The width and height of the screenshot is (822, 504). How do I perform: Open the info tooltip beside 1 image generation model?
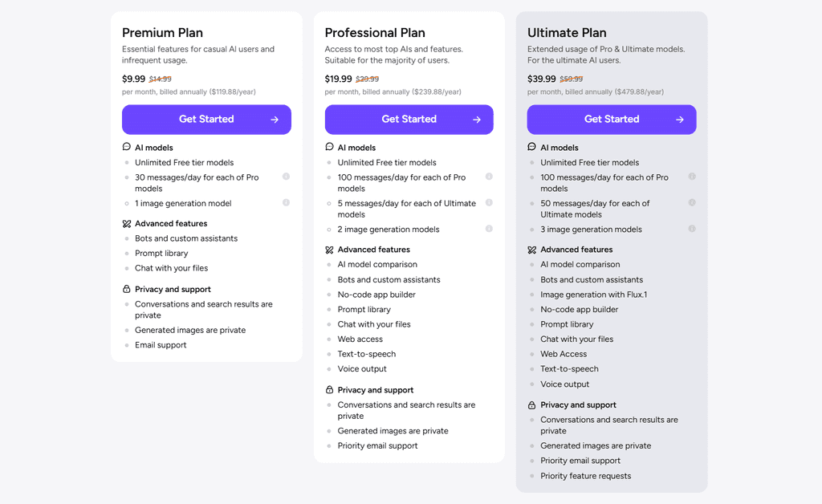(286, 203)
